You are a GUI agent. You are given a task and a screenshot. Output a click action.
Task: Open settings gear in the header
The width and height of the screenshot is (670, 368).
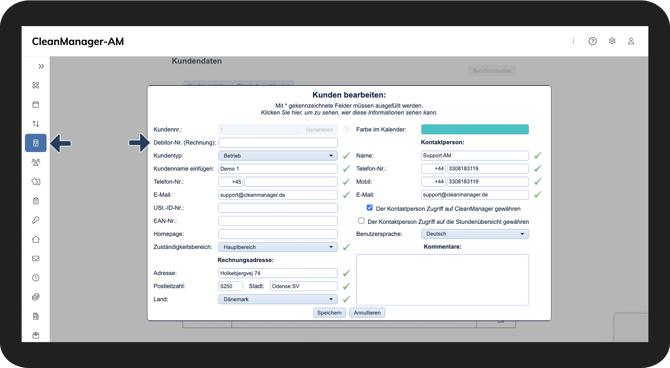click(612, 41)
